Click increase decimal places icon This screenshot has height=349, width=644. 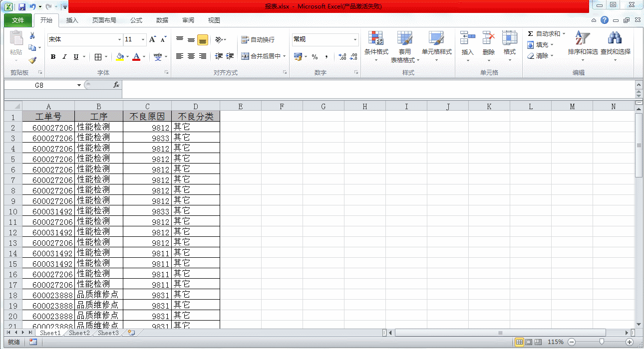[342, 57]
